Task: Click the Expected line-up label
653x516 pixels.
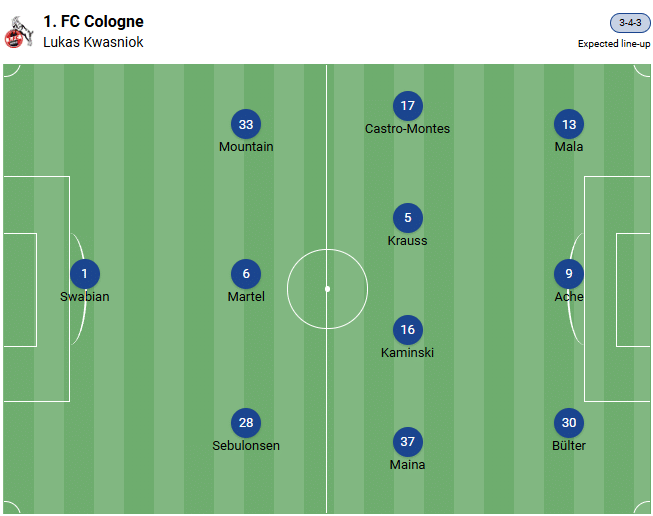Action: click(614, 44)
